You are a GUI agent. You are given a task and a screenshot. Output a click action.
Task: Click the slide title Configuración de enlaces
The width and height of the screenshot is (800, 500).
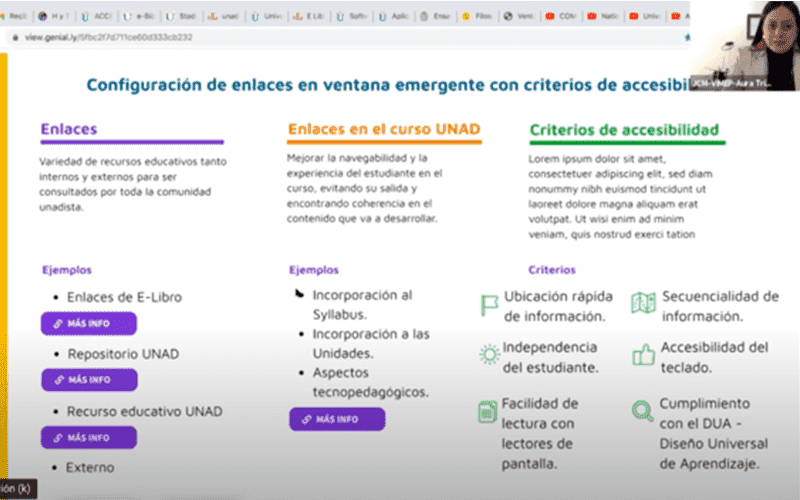(x=388, y=85)
